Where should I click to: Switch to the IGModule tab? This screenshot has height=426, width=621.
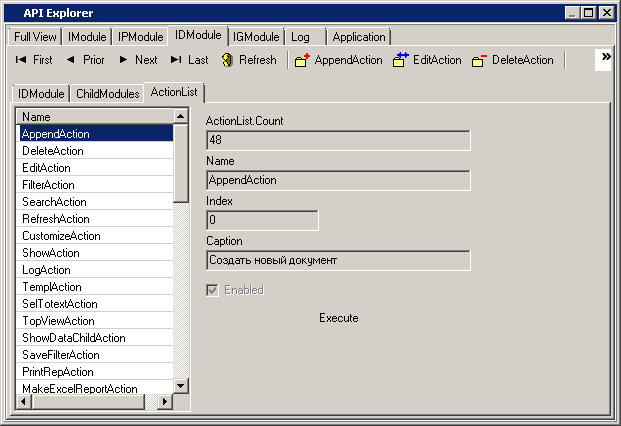(255, 37)
